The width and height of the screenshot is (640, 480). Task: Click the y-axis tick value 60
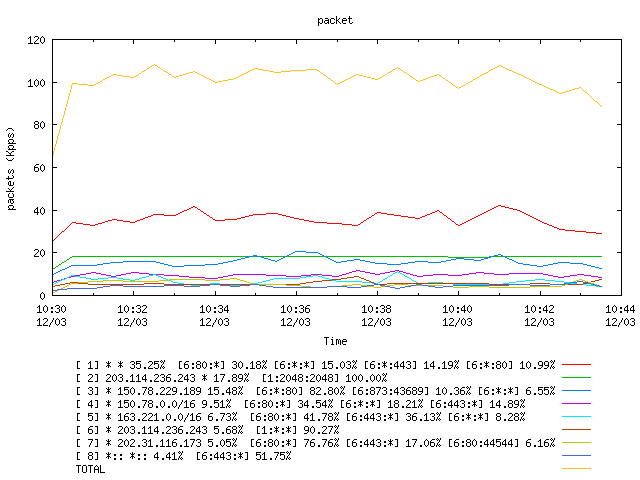pos(39,168)
